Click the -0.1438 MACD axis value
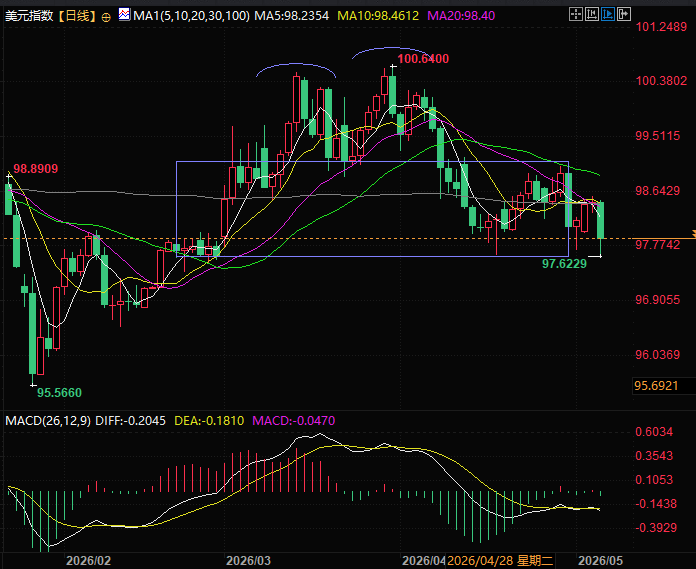The image size is (696, 569). click(x=656, y=504)
